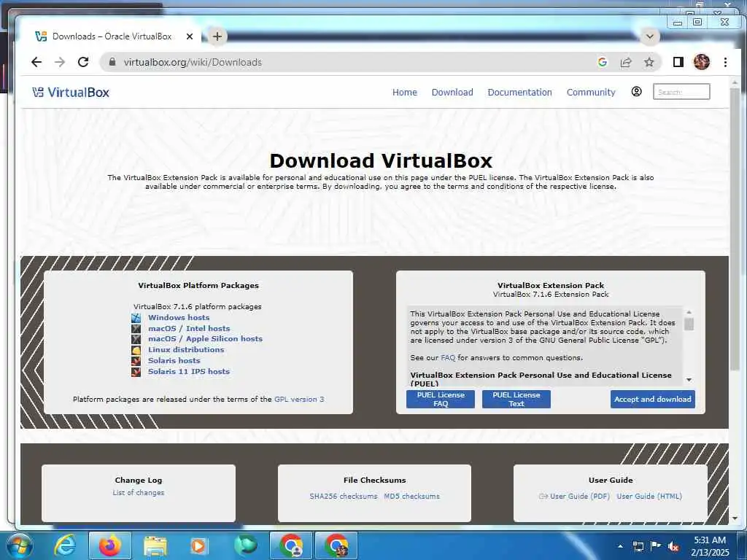Open the Home menu item
The height and width of the screenshot is (560, 747).
click(x=404, y=92)
